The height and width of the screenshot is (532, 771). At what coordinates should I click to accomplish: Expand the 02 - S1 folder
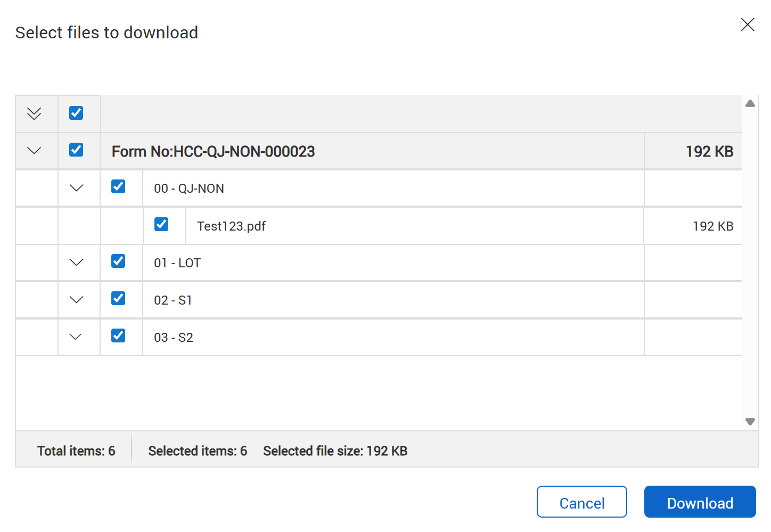(x=77, y=300)
